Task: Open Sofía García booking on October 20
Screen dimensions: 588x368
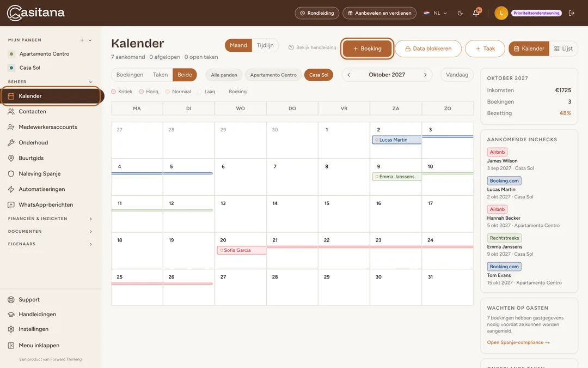Action: [x=242, y=250]
